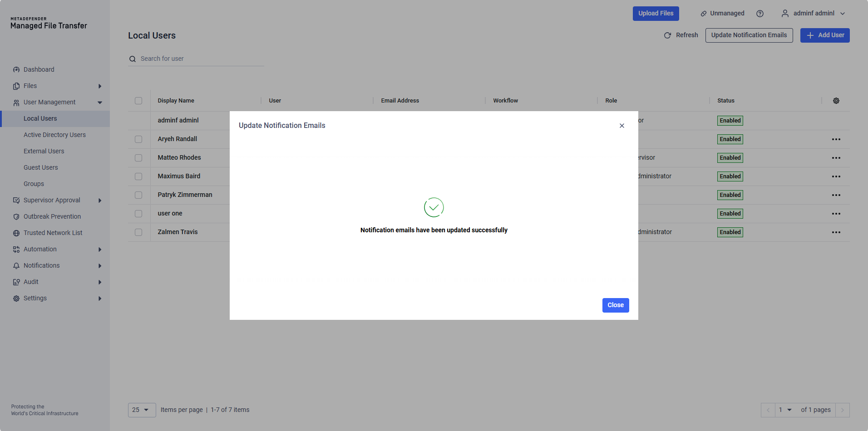Click the Unmanaged link status icon

pyautogui.click(x=703, y=13)
